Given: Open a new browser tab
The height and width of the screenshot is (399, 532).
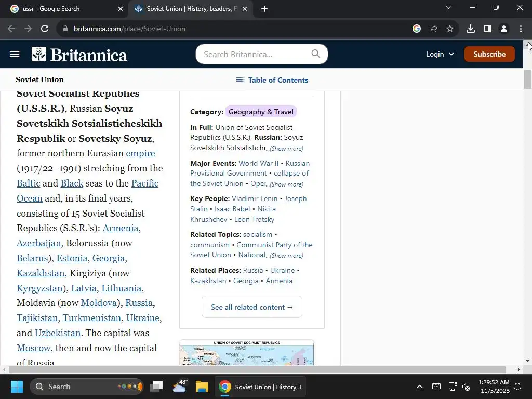Looking at the screenshot, I should (264, 9).
